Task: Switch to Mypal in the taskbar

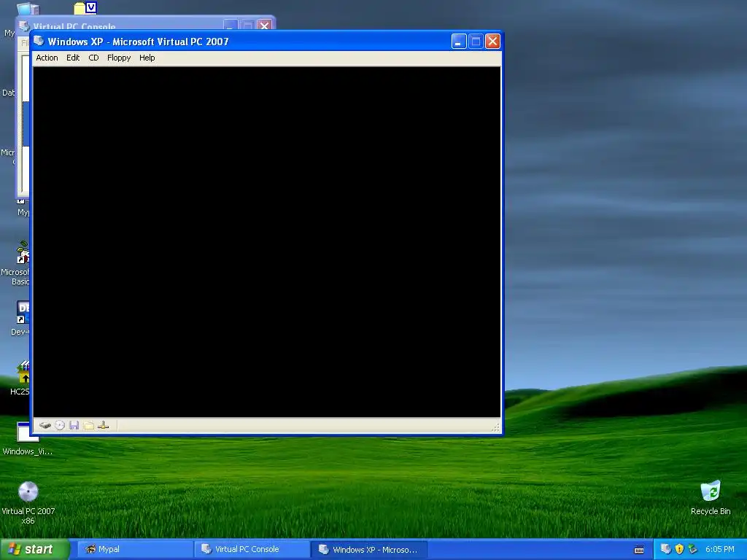Action: (x=135, y=550)
